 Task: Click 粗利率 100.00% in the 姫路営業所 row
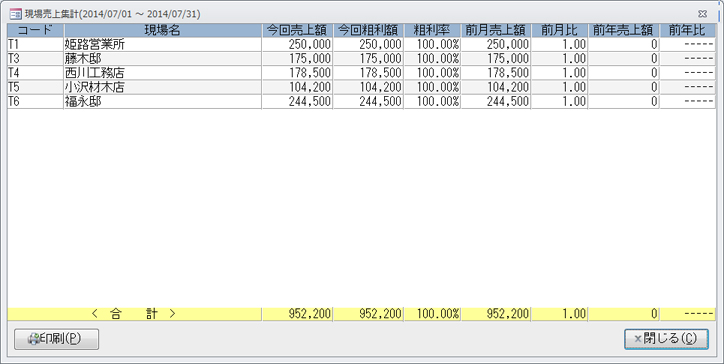(x=432, y=44)
